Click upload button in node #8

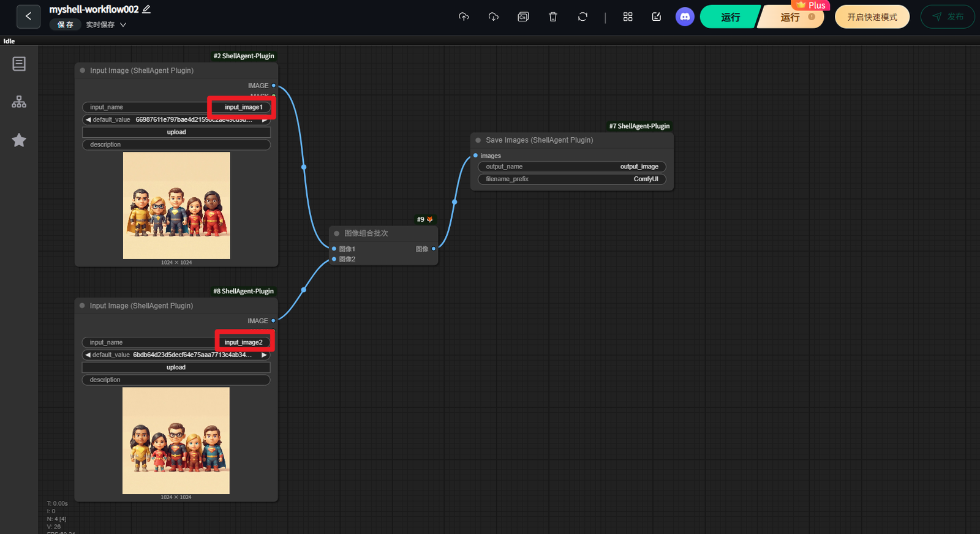tap(176, 367)
